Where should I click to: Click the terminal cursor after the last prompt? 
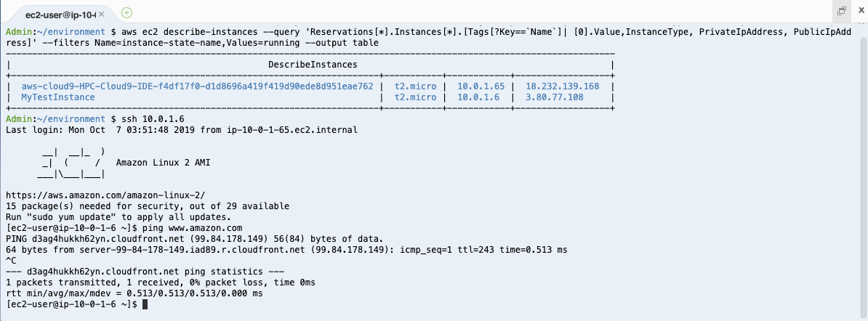tap(145, 304)
